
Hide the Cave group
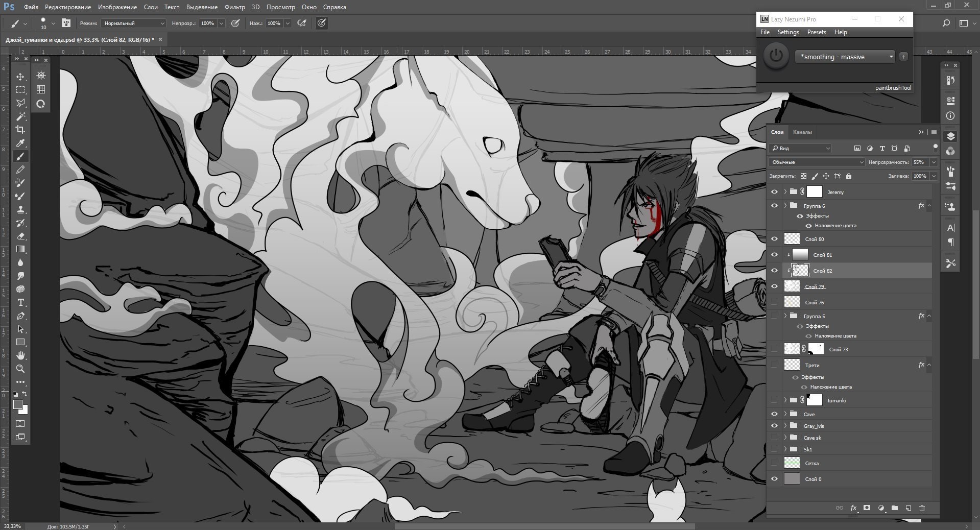(x=774, y=414)
